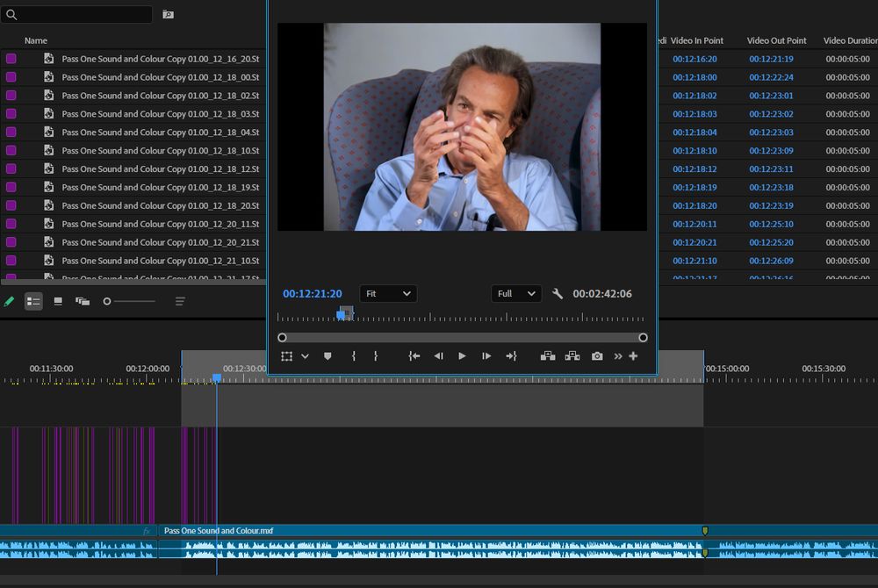Viewport: 878px width, 588px height.
Task: Sort by Video Duration column header
Action: tap(850, 40)
